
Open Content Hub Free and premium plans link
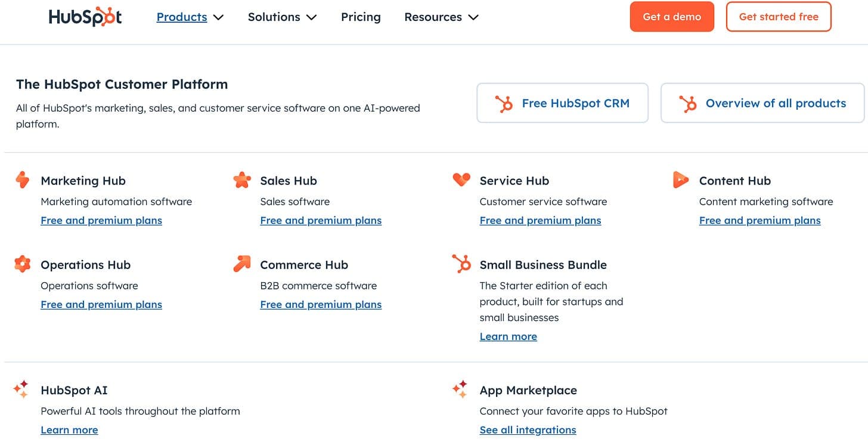click(x=760, y=221)
